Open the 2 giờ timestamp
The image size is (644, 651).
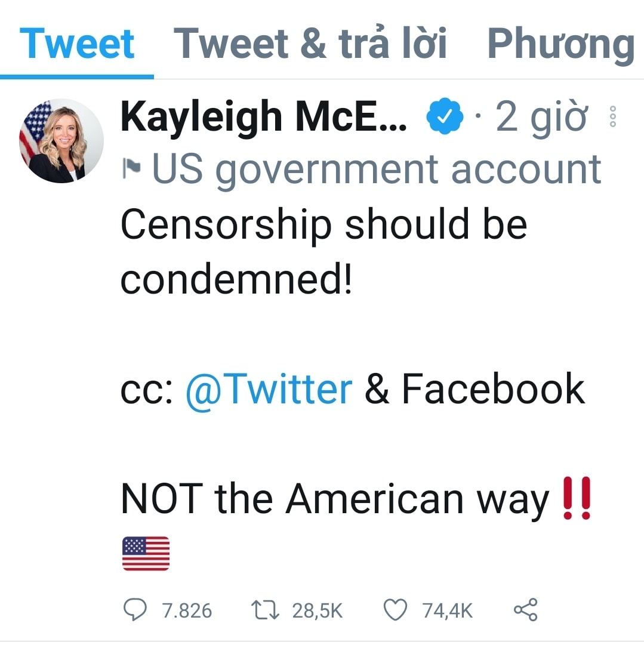(x=541, y=118)
